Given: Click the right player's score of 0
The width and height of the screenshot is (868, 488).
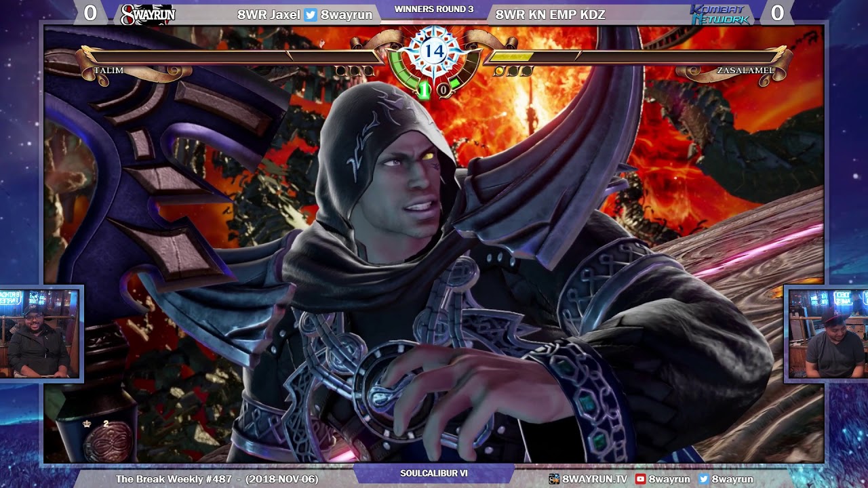Looking at the screenshot, I should pyautogui.click(x=777, y=13).
